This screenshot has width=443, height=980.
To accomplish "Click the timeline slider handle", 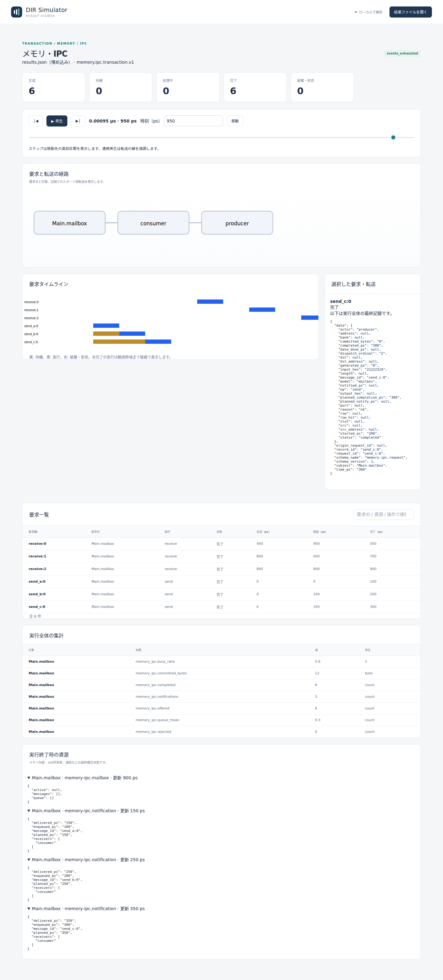I will [393, 137].
